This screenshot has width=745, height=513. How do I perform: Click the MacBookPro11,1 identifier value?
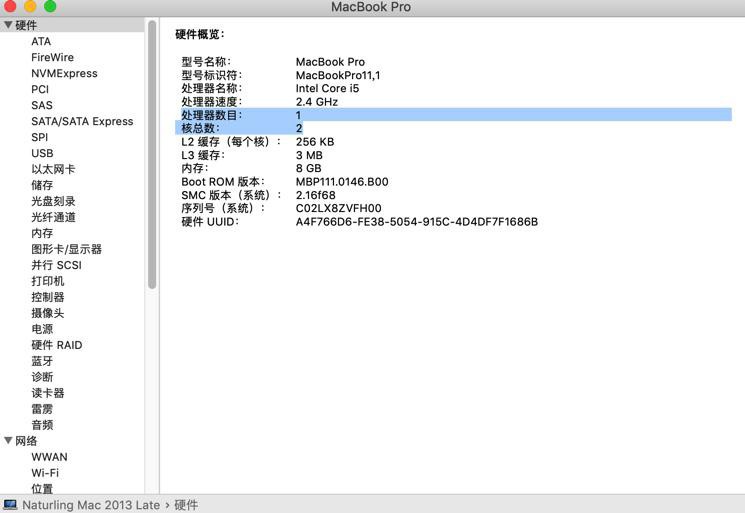(x=338, y=75)
